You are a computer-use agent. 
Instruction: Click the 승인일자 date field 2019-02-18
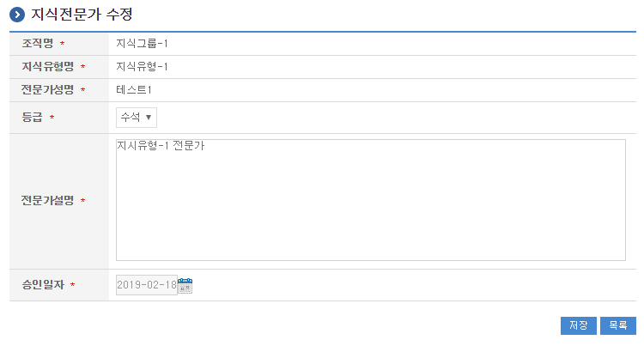(147, 285)
